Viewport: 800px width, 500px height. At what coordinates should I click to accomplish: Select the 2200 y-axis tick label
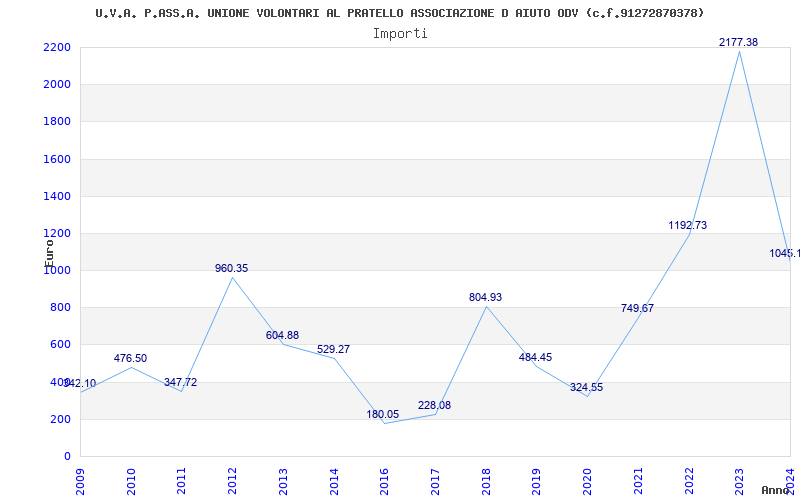click(x=57, y=47)
